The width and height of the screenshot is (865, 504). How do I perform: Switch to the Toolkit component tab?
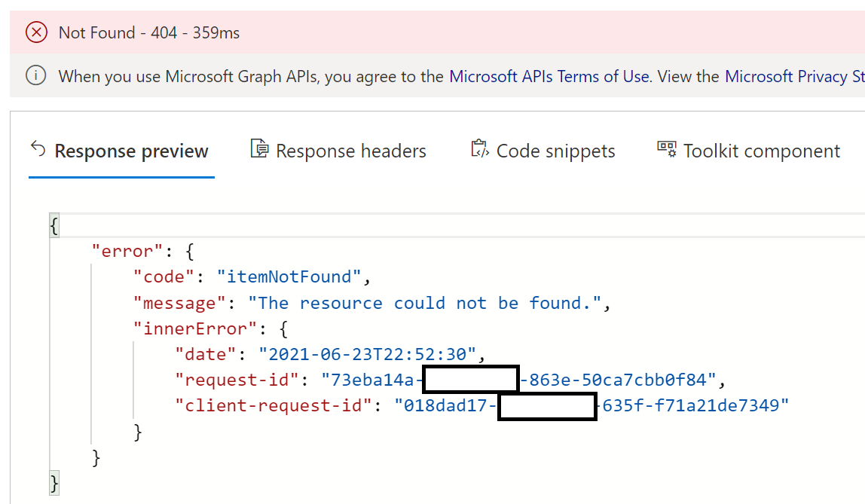point(761,150)
